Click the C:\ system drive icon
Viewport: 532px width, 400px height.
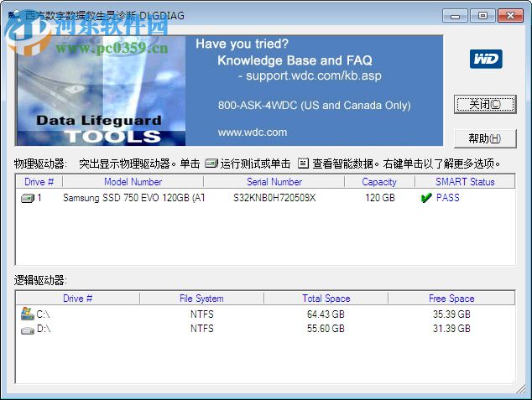(28, 314)
